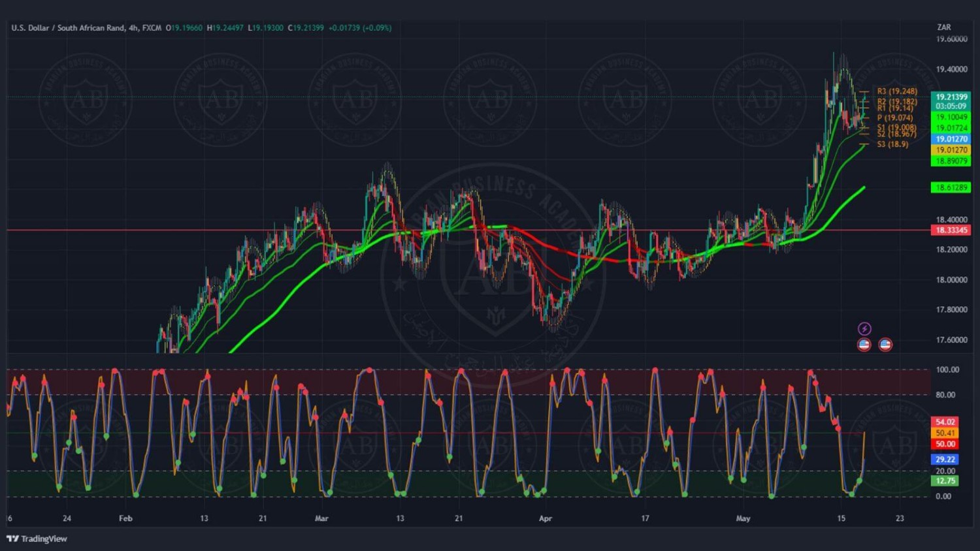
Task: Click the orange 50.41 oscillator value tag
Action: click(x=945, y=433)
